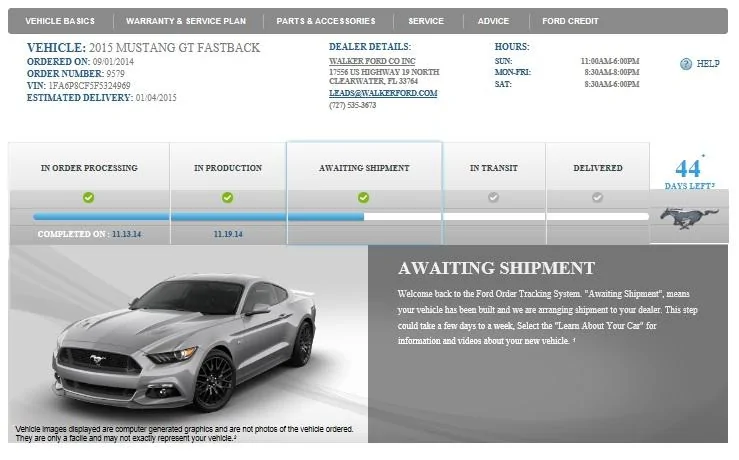Click green checkmark under Awaiting Shipment
The width and height of the screenshot is (739, 460).
click(x=363, y=197)
